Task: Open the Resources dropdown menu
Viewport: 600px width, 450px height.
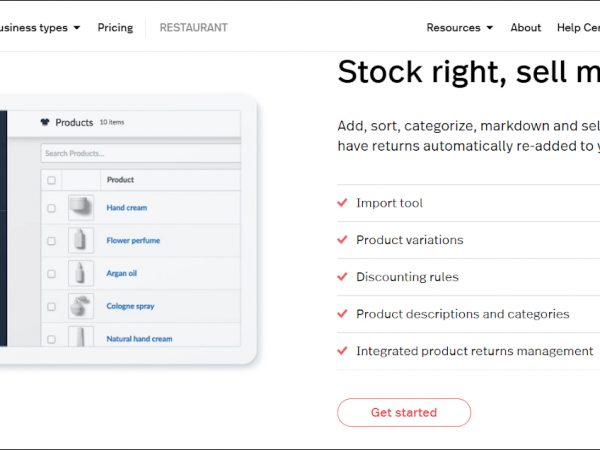Action: tap(459, 28)
